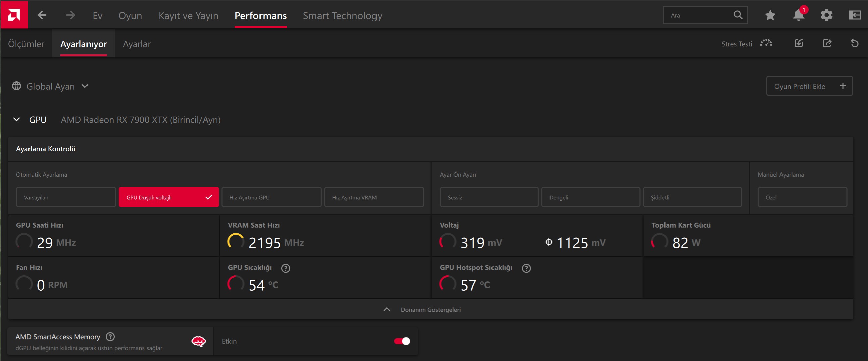Screen dimensions: 868x361
Task: Select Varsayılan automatic tuning
Action: tap(66, 197)
